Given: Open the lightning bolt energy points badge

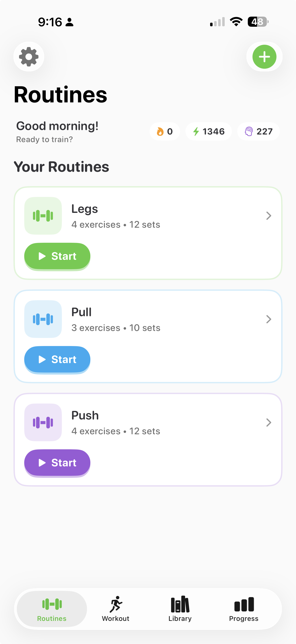Looking at the screenshot, I should [209, 131].
